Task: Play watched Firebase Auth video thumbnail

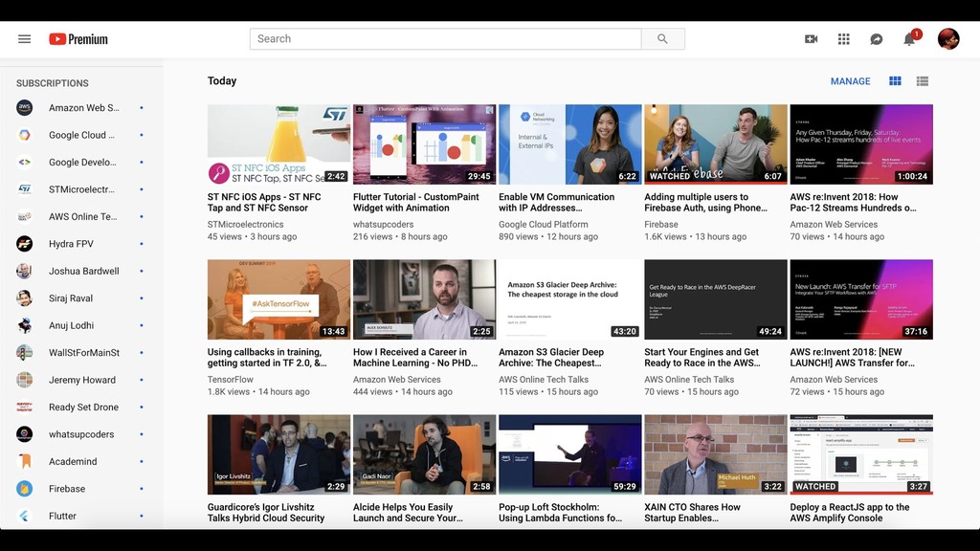Action: [x=716, y=144]
